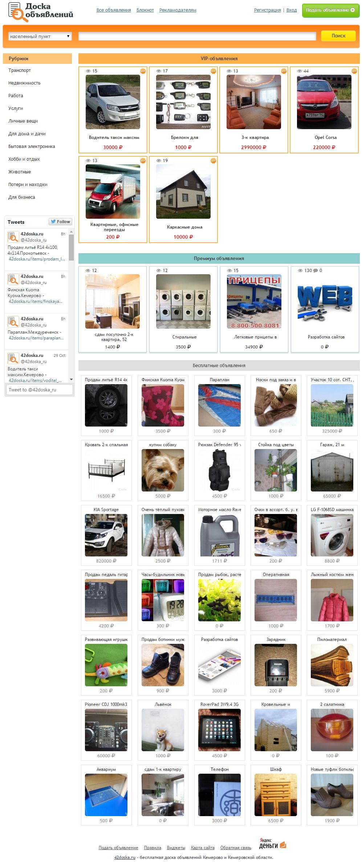Click the comment bubble icon on Разработка сайтов listing
Screen dimensions: 362x868
[316, 271]
